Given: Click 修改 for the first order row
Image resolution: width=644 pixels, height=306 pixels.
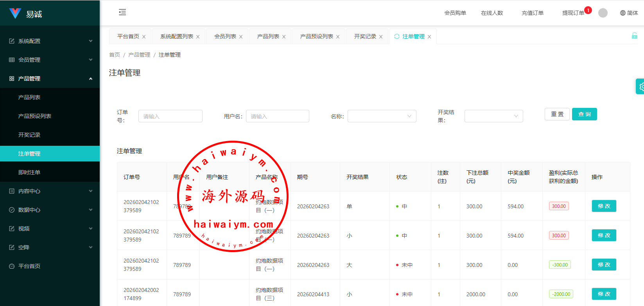Looking at the screenshot, I should (604, 206).
